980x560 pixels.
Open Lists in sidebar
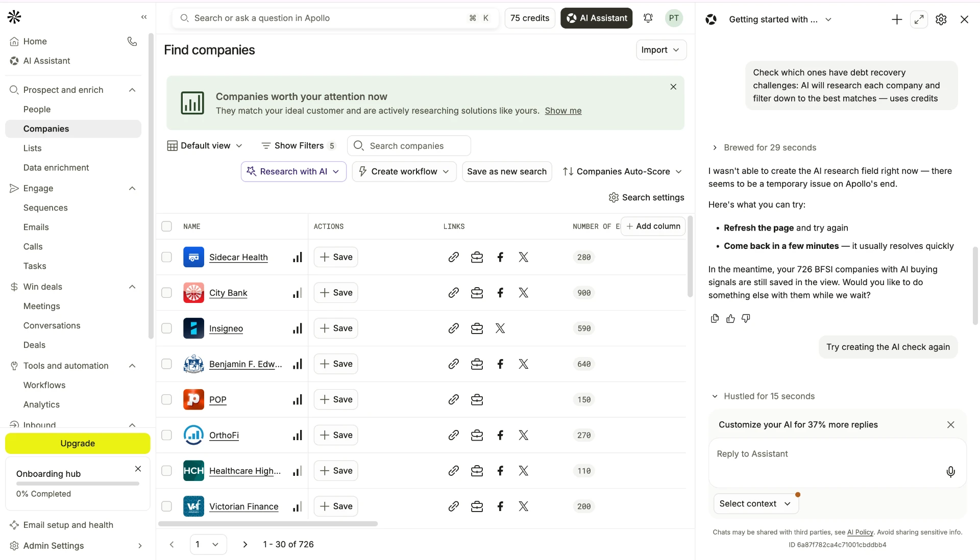33,148
